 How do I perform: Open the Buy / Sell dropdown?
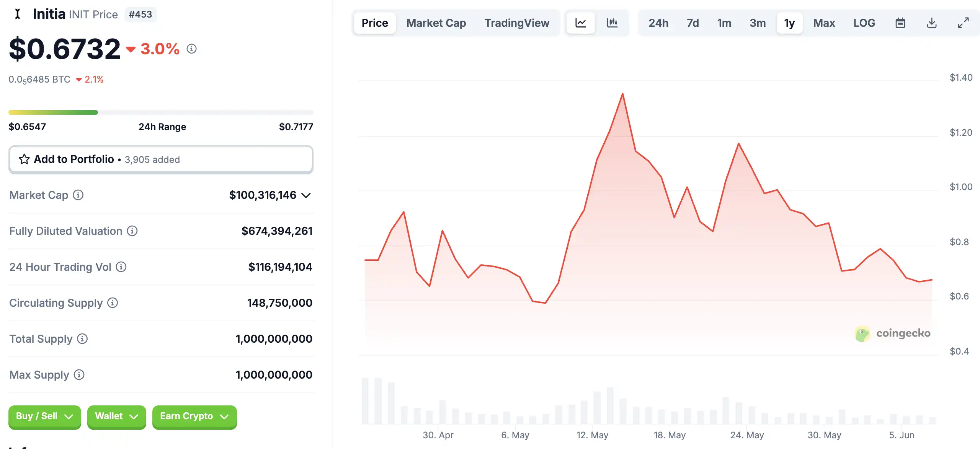(x=44, y=416)
